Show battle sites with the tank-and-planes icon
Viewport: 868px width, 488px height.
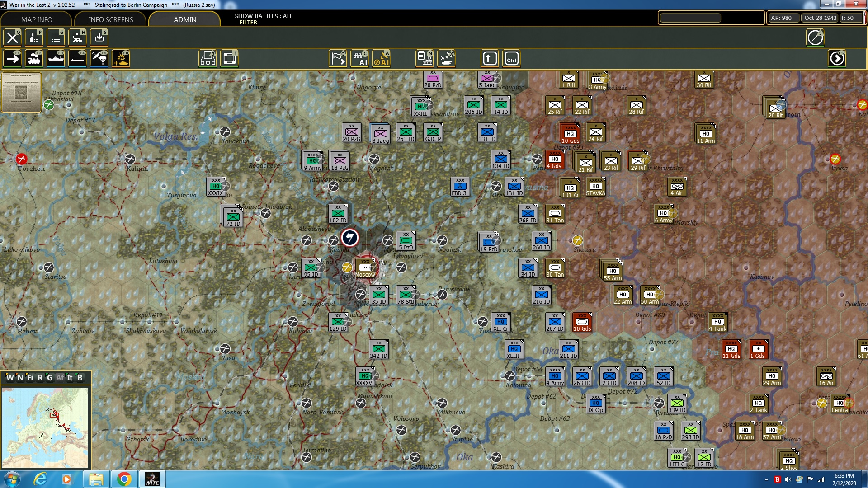pos(446,58)
